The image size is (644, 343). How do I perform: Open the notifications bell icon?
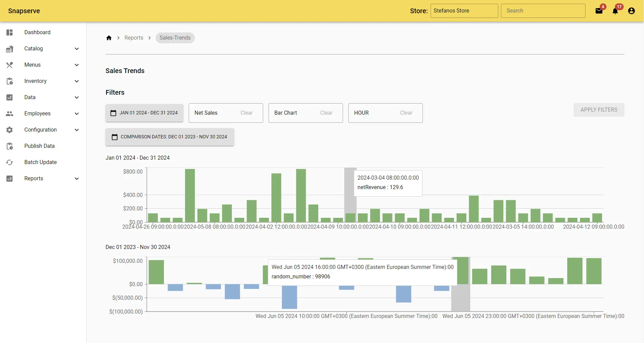[615, 11]
